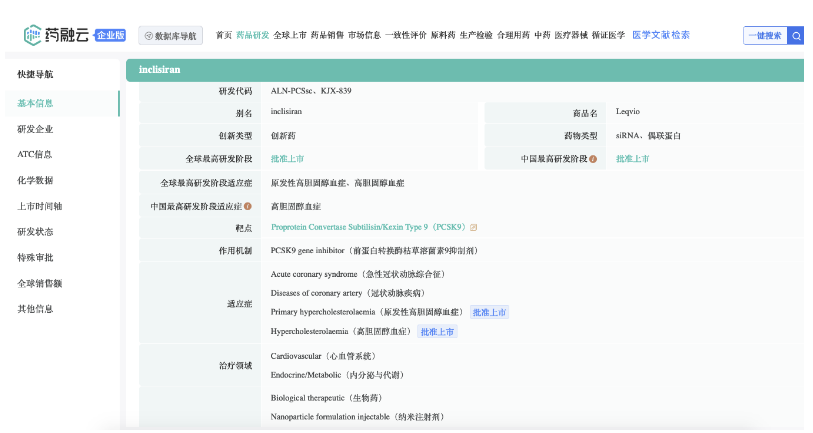The image size is (813, 433).
Task: Select 上市时间轴 in the sidebar
Action: click(40, 206)
